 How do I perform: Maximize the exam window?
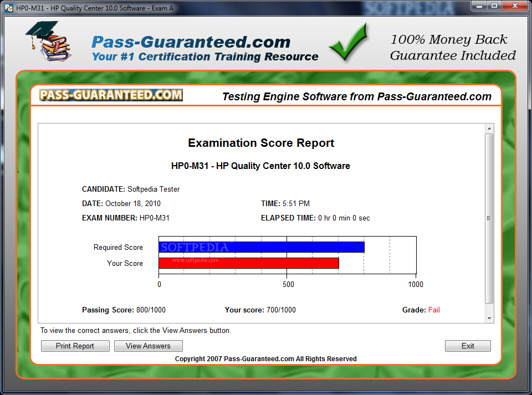494,6
